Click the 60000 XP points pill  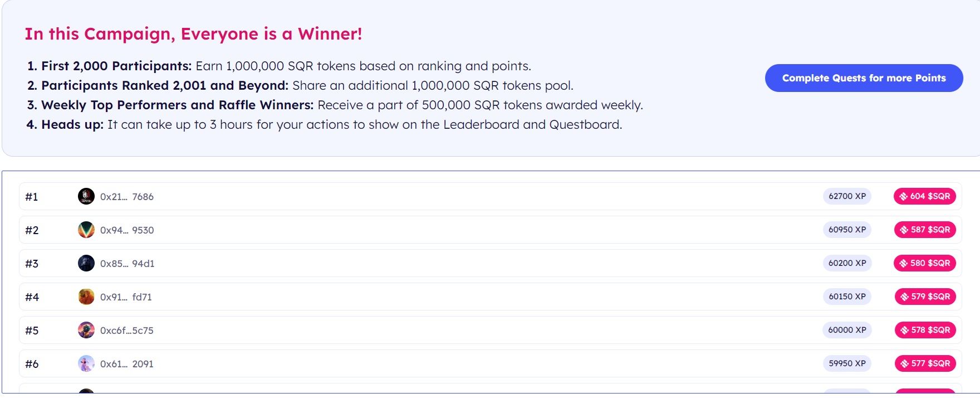pos(847,330)
